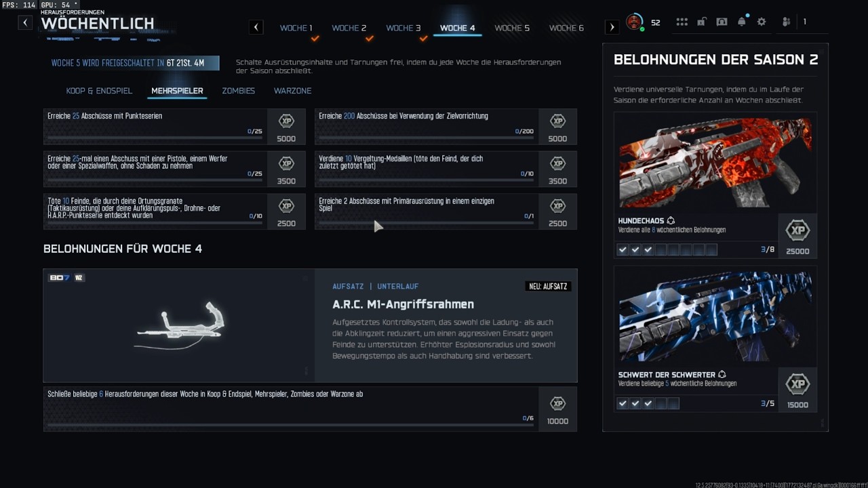
Task: Click first empty box in Hundechaos tracker
Action: pos(660,250)
